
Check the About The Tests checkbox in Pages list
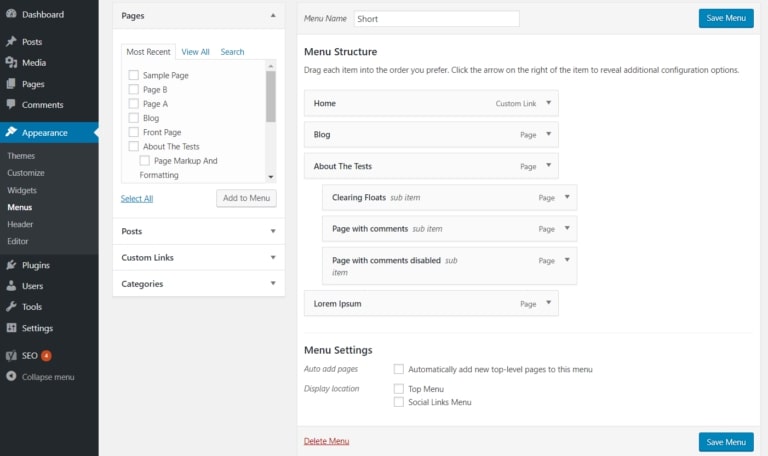tap(133, 146)
